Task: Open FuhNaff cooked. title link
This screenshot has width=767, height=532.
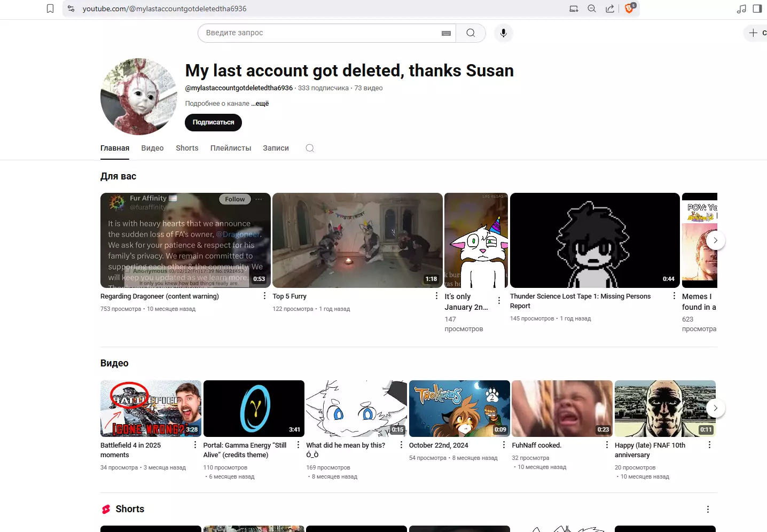Action: point(537,445)
